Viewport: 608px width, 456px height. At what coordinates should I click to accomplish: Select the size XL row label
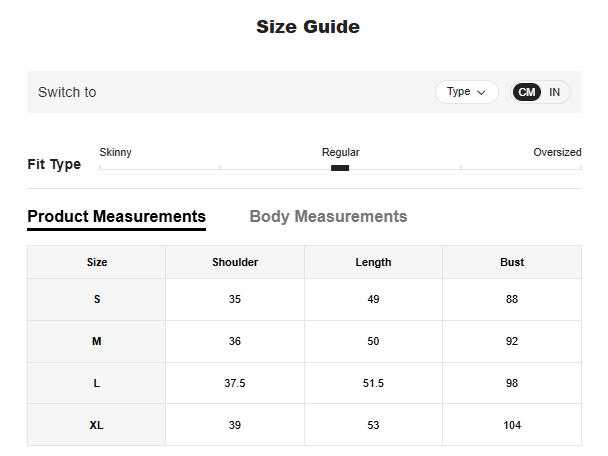[97, 425]
